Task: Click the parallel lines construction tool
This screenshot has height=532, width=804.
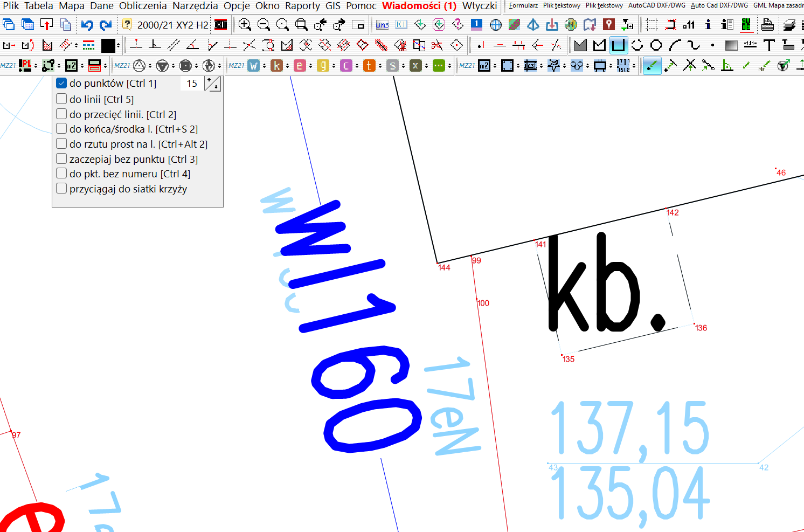Action: click(x=174, y=45)
